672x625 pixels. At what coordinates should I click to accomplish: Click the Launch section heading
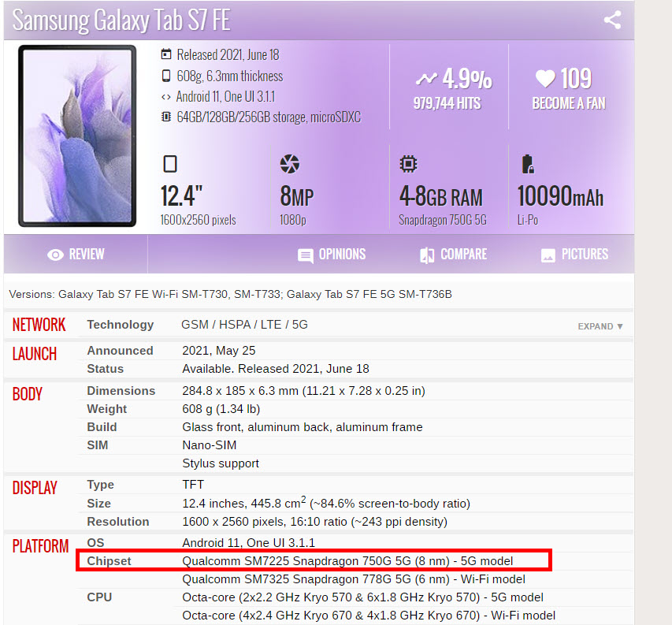[x=35, y=354]
